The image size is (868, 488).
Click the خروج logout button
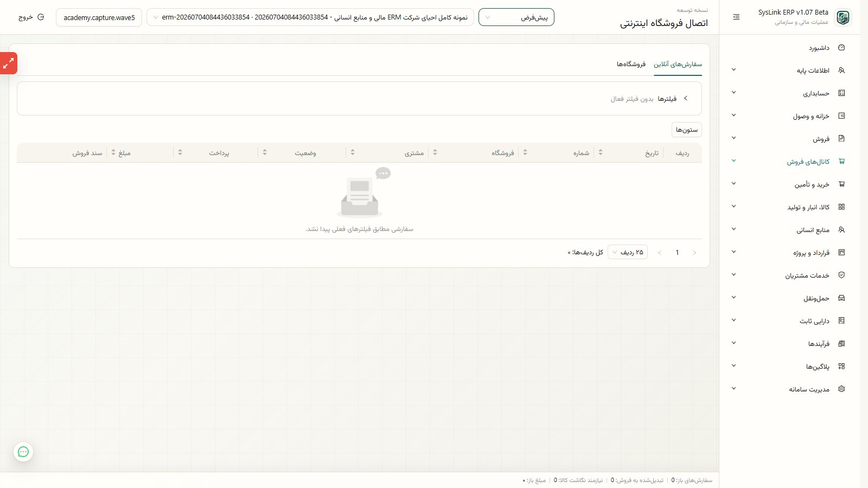31,17
